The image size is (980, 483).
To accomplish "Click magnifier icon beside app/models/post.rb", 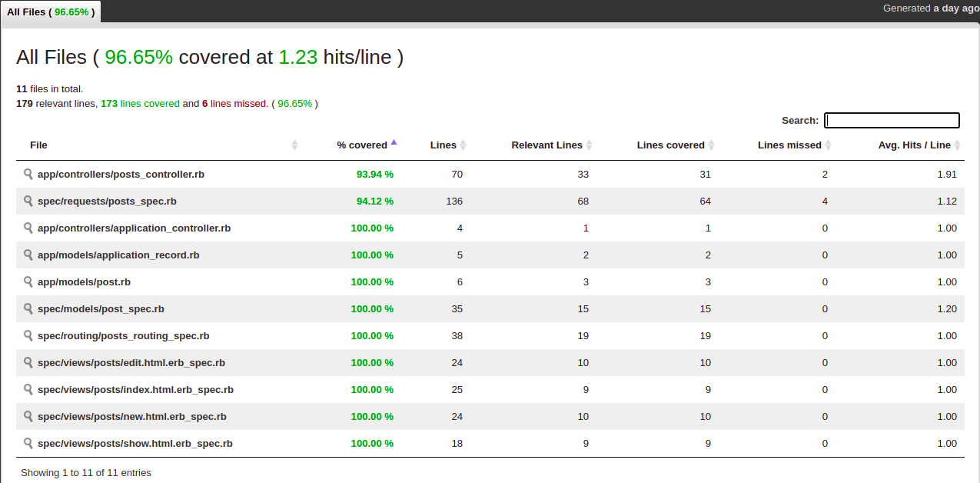I will [28, 281].
